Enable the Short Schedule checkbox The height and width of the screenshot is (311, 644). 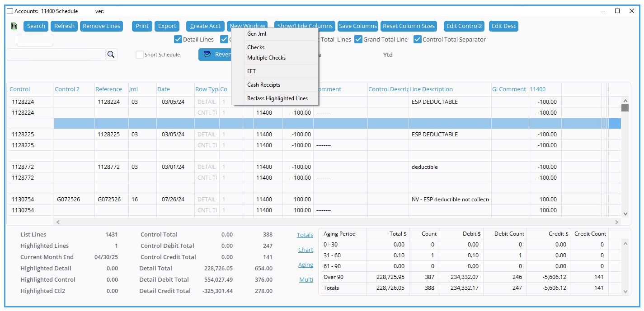click(140, 55)
